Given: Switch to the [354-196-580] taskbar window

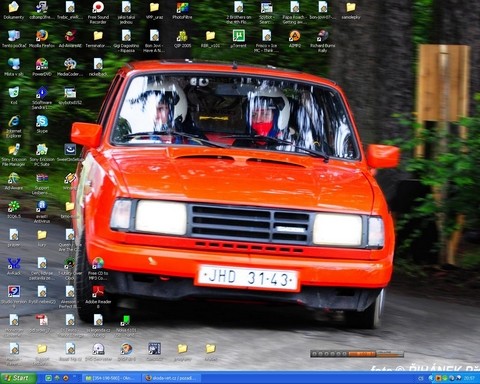Looking at the screenshot, I should coord(112,378).
